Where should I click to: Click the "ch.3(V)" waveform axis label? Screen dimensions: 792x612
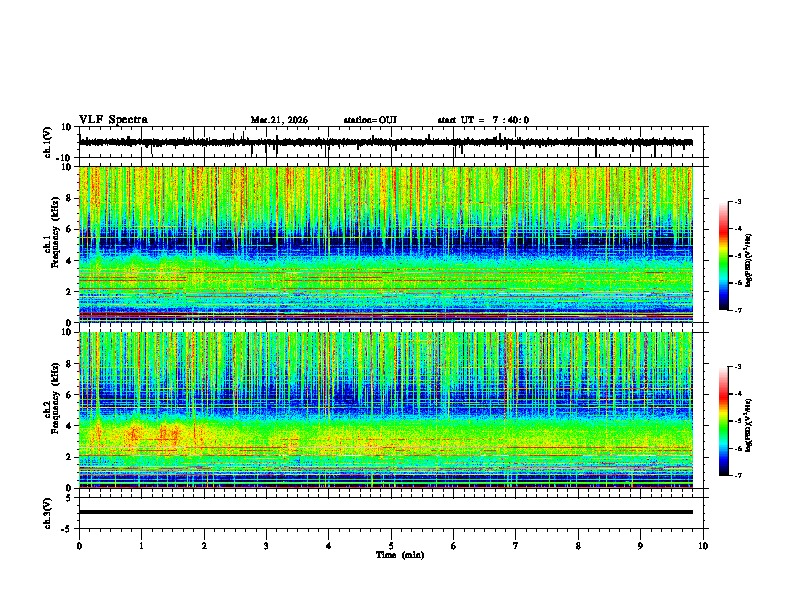[x=48, y=513]
